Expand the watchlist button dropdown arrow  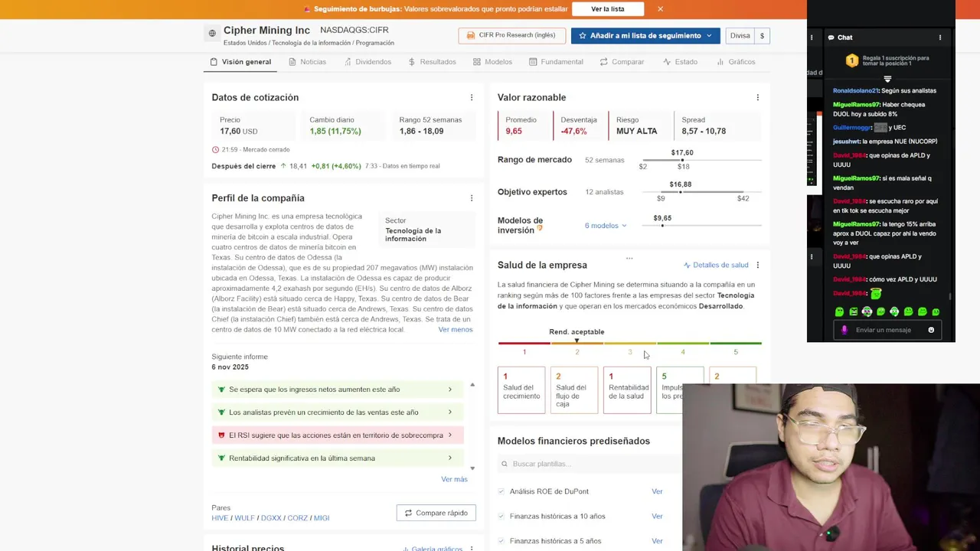(709, 35)
